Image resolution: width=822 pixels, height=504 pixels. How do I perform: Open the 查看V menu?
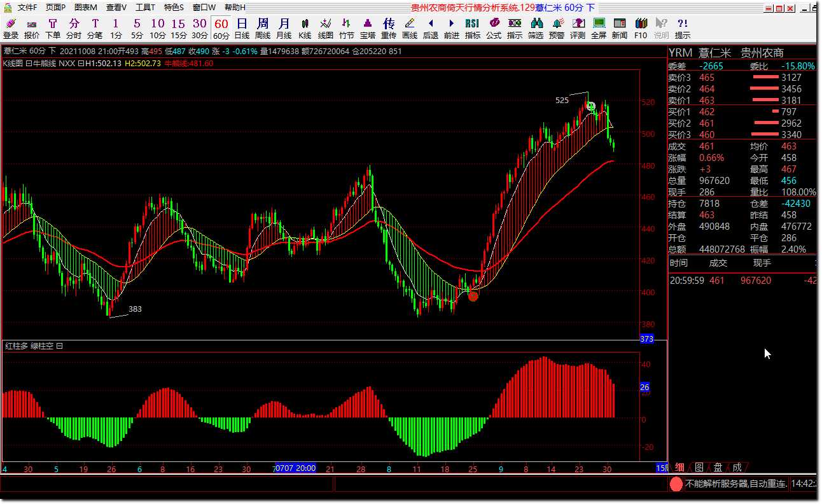(x=116, y=8)
